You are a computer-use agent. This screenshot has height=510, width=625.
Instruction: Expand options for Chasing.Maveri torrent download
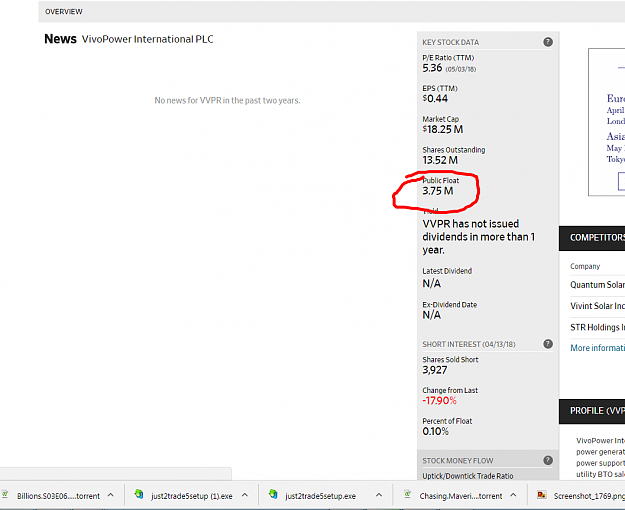(x=513, y=495)
